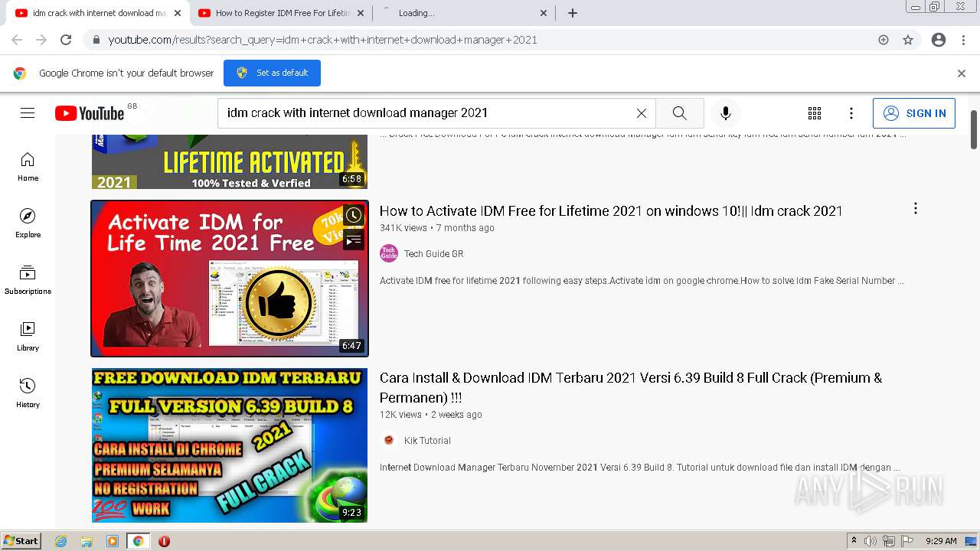This screenshot has height=551, width=980.
Task: Add Activate IDM video to Watch later
Action: [353, 216]
